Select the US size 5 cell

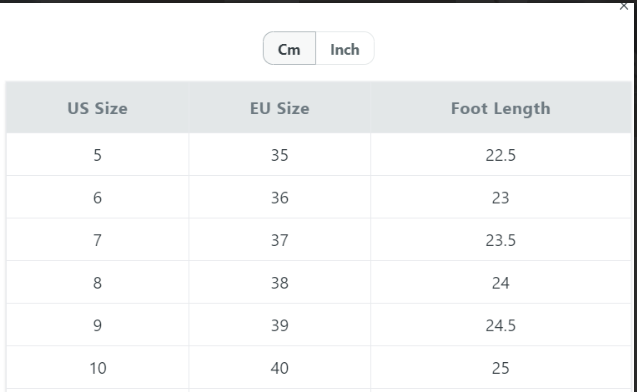coord(98,155)
